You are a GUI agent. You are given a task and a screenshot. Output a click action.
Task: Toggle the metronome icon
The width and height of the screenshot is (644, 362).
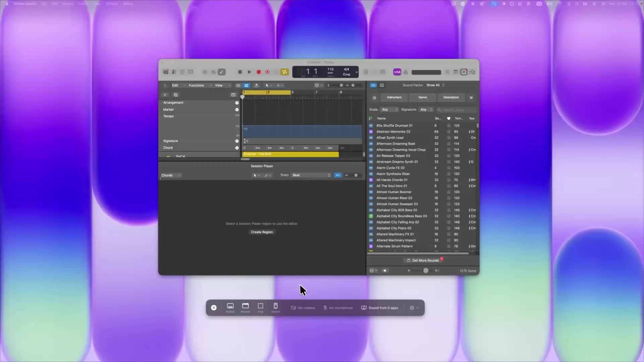406,72
